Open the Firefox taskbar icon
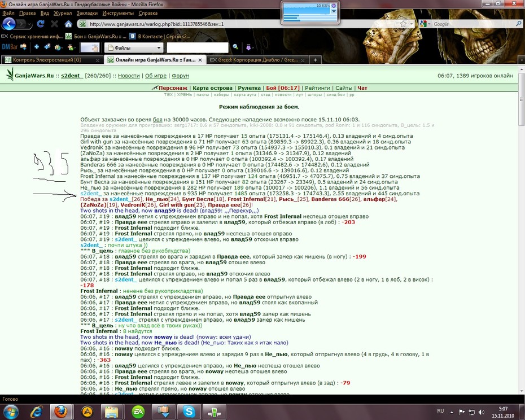The height and width of the screenshot is (420, 525). tap(62, 412)
